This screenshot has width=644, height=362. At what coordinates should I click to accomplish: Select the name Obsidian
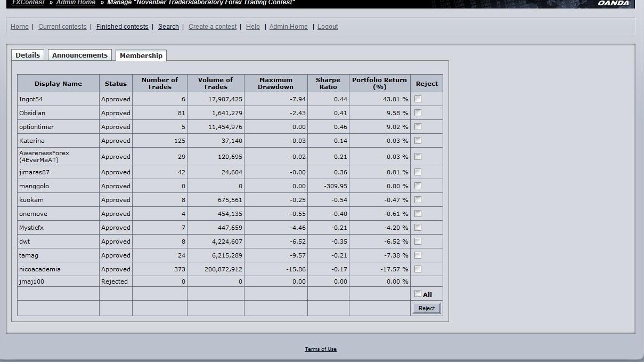[32, 113]
